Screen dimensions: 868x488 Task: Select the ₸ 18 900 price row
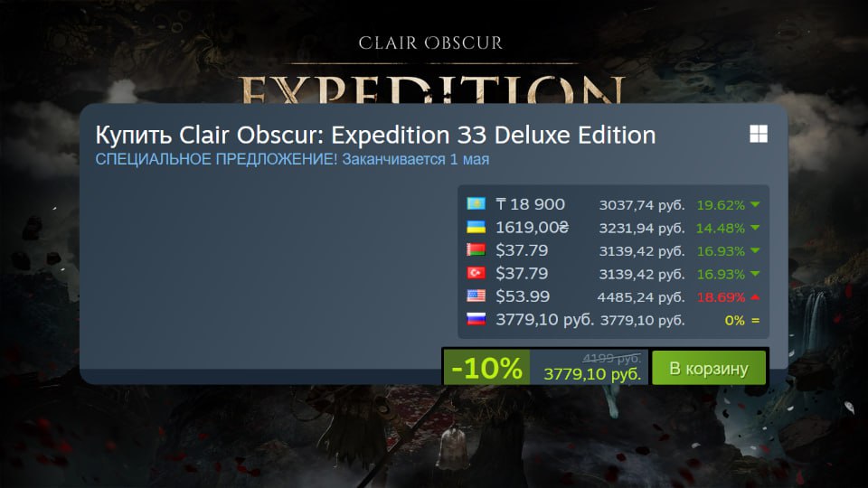tap(613, 205)
